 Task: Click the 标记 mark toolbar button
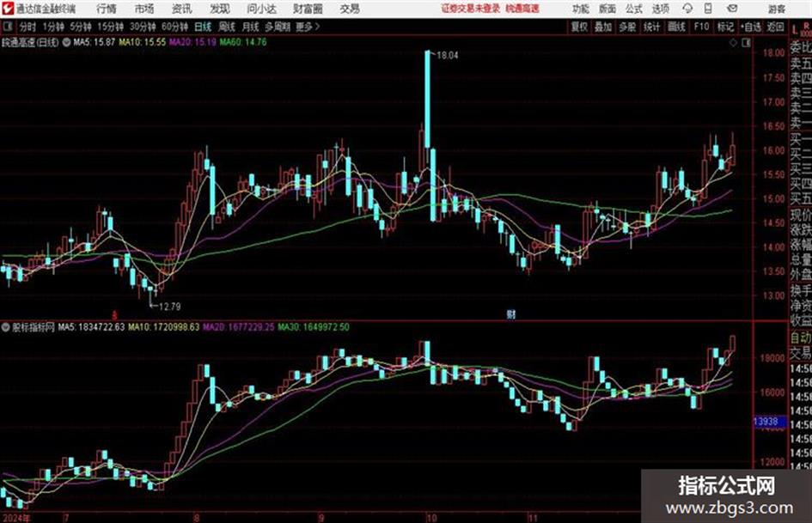tap(725, 27)
